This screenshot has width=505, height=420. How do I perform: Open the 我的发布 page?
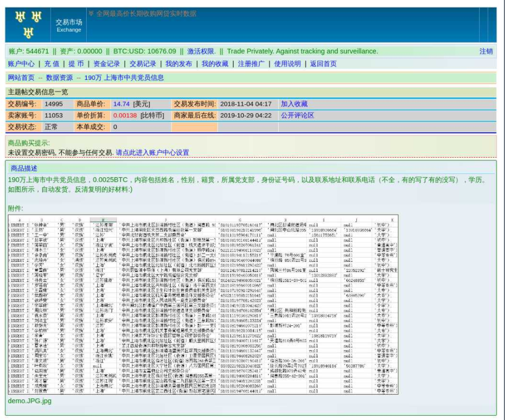tap(179, 64)
